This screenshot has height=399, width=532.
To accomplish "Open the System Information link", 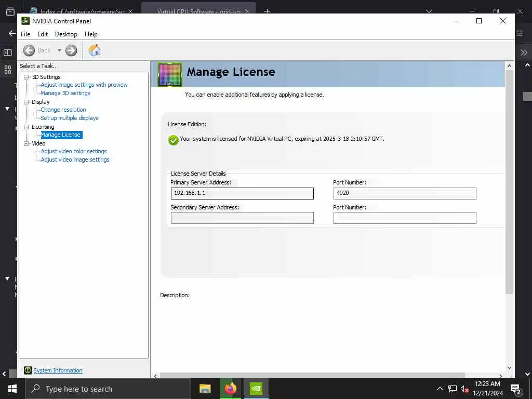I will pyautogui.click(x=58, y=370).
